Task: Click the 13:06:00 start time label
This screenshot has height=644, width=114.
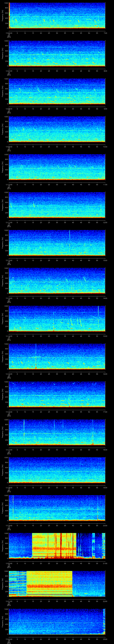Action: (x=9, y=33)
